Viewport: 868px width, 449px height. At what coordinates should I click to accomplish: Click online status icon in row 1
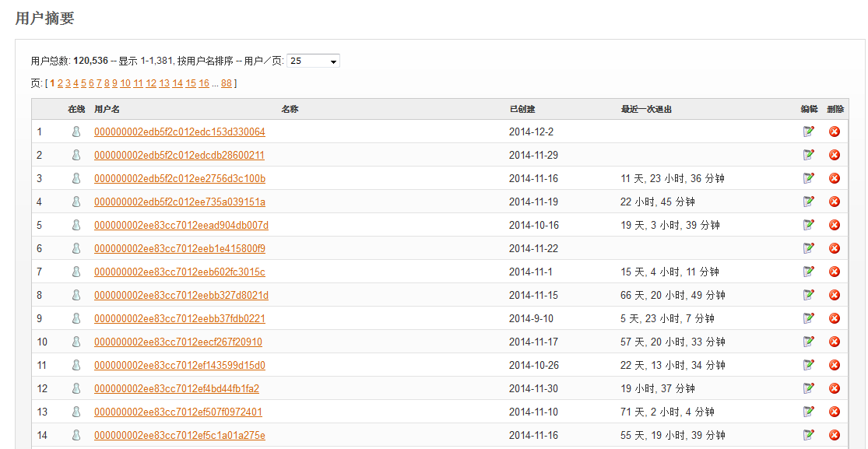click(x=76, y=132)
